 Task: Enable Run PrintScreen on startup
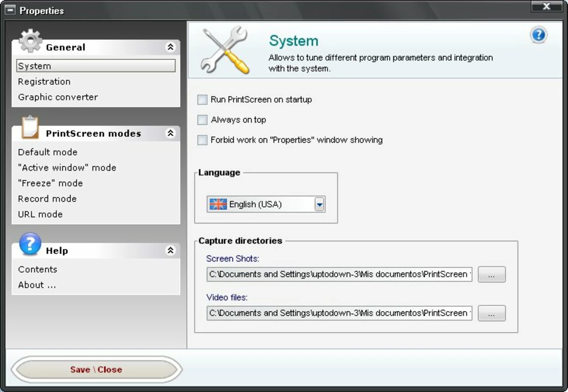[x=202, y=99]
